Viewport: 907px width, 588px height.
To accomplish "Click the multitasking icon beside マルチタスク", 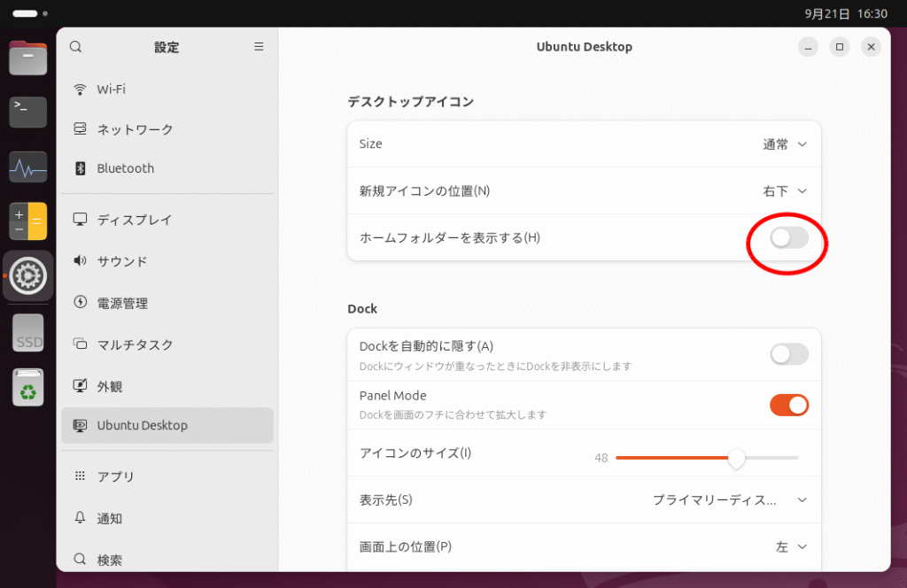I will pos(80,344).
